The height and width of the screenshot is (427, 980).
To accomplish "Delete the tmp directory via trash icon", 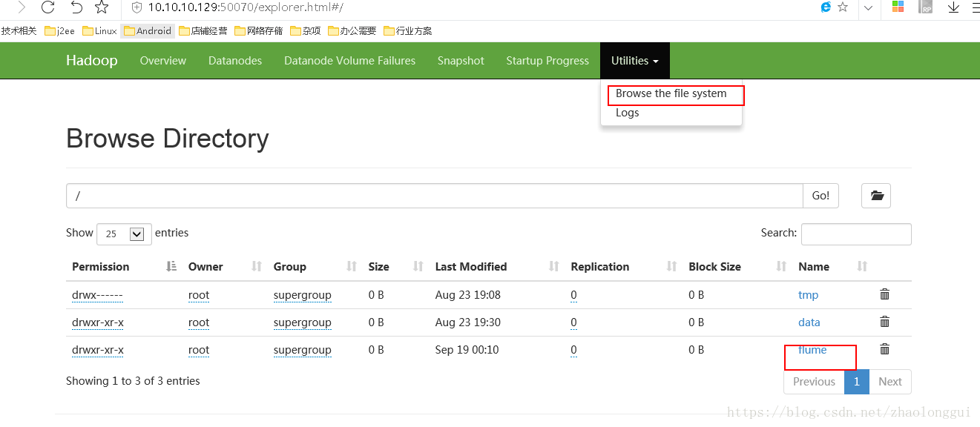I will point(884,294).
